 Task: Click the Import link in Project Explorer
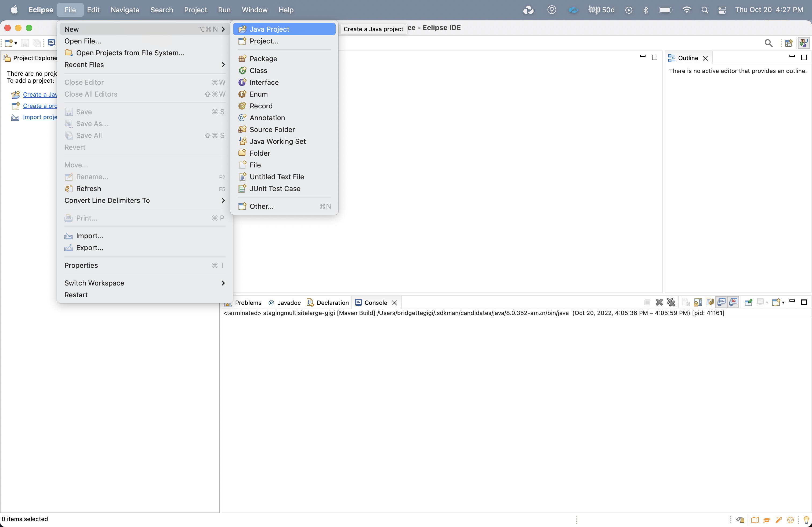(x=40, y=117)
